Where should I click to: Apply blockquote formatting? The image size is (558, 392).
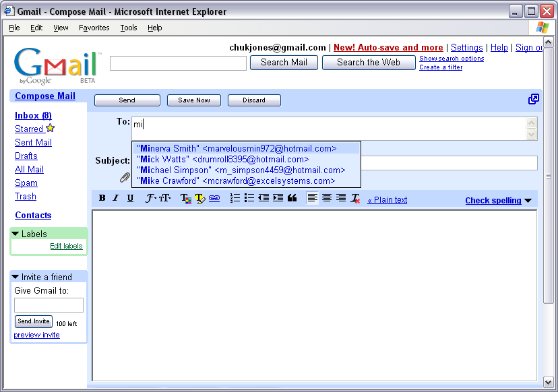point(292,198)
